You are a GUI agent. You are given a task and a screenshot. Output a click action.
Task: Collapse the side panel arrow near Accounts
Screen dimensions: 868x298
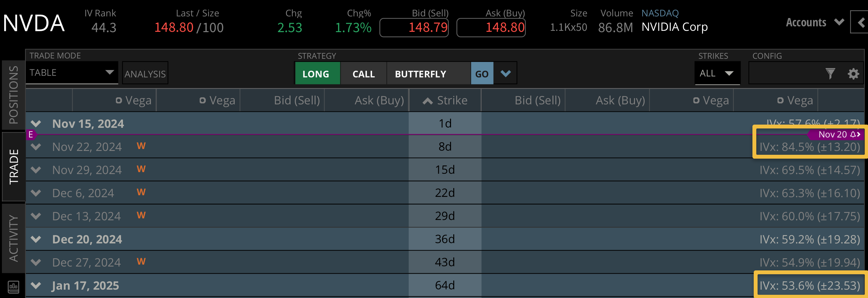pos(861,22)
